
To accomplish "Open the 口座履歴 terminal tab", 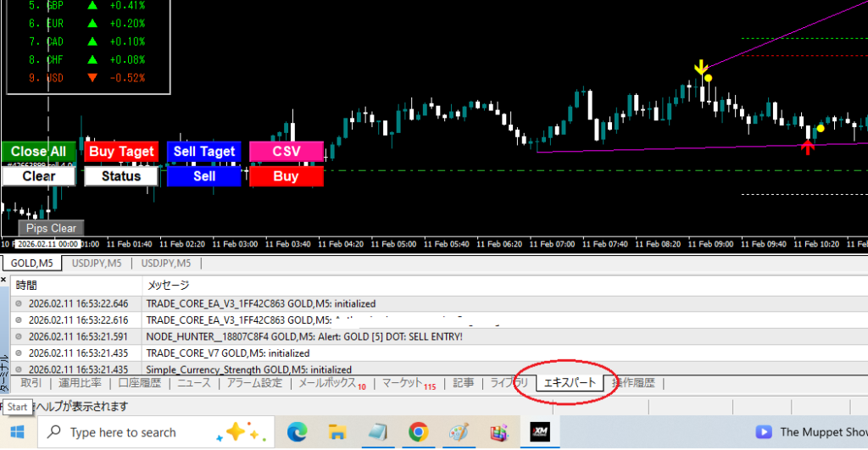I will pos(139,383).
